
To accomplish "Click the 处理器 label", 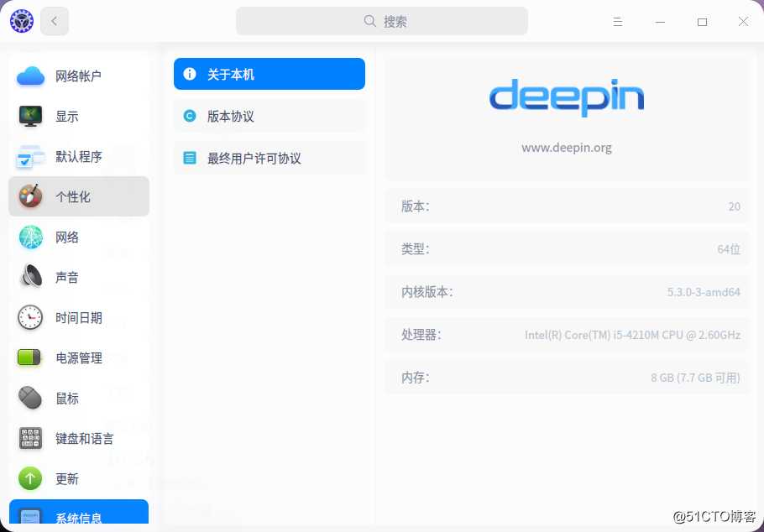I will tap(421, 335).
